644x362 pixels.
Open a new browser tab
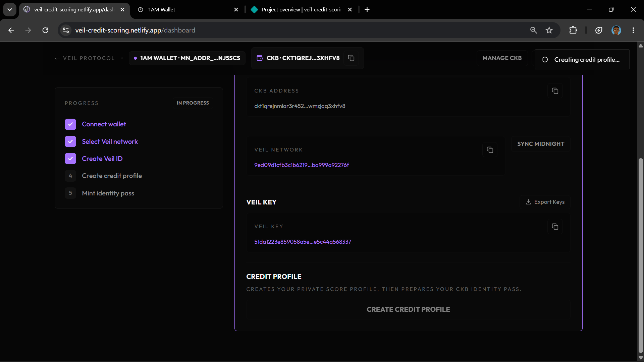click(367, 9)
